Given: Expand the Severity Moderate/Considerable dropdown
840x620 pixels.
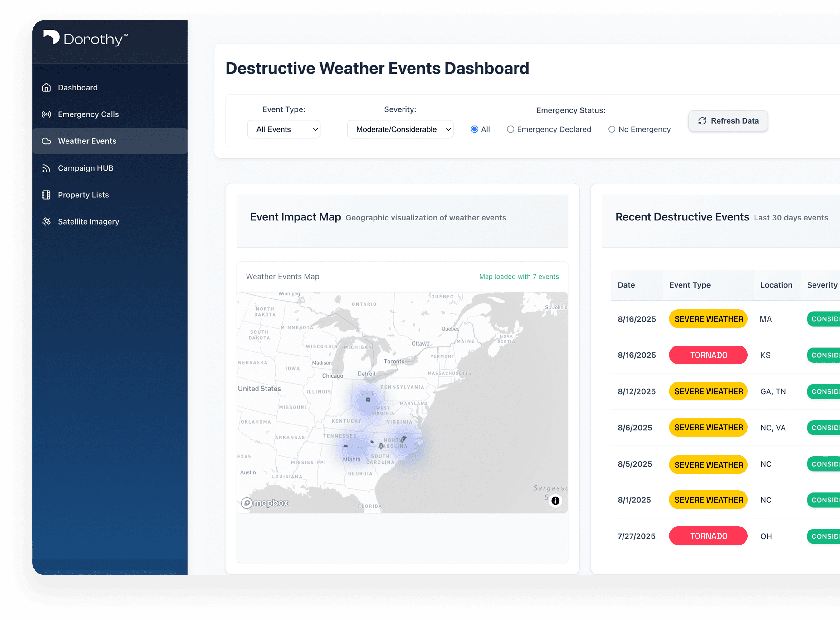Looking at the screenshot, I should [400, 129].
